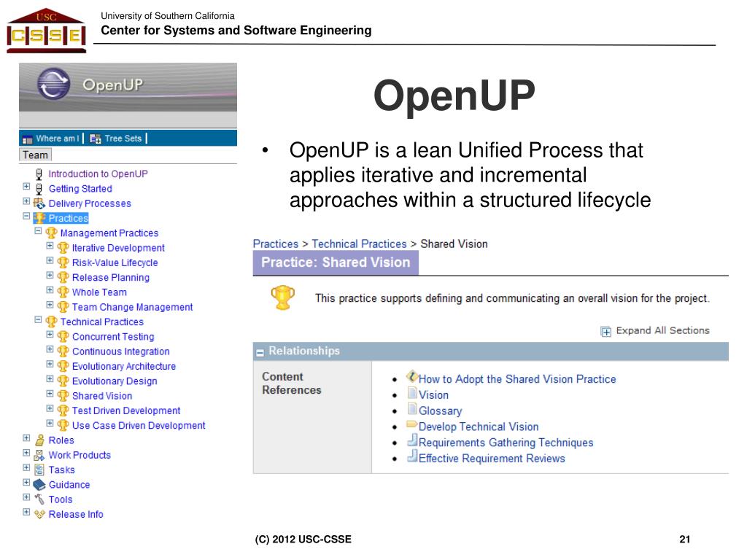
Task: Expand the Guidance node
Action: 26,483
